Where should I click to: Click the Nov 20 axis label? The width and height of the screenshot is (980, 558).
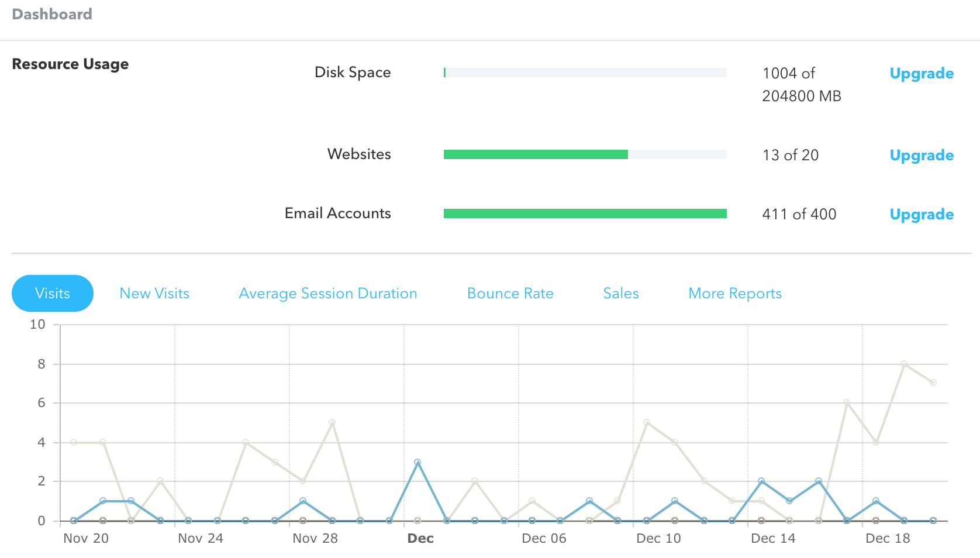[86, 538]
